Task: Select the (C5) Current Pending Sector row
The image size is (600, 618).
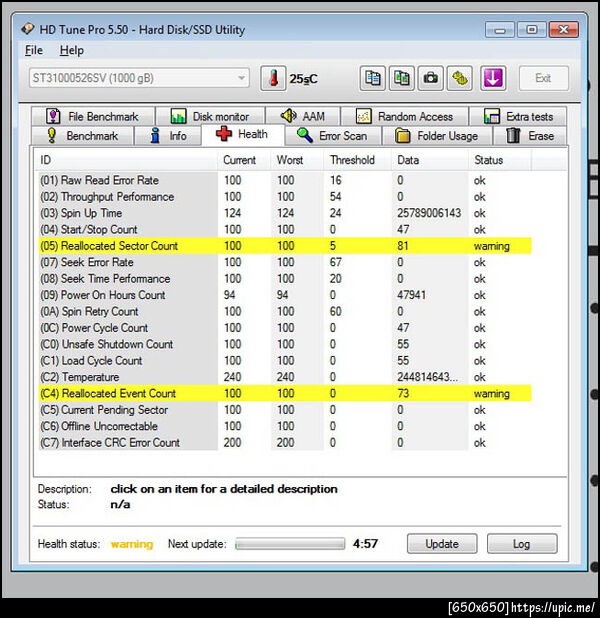Action: pyautogui.click(x=285, y=410)
